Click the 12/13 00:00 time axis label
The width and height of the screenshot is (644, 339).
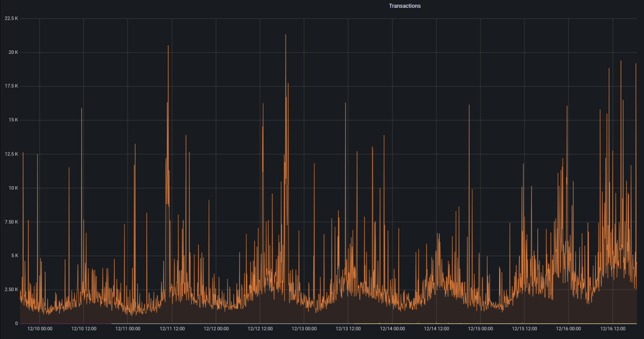[x=304, y=329]
